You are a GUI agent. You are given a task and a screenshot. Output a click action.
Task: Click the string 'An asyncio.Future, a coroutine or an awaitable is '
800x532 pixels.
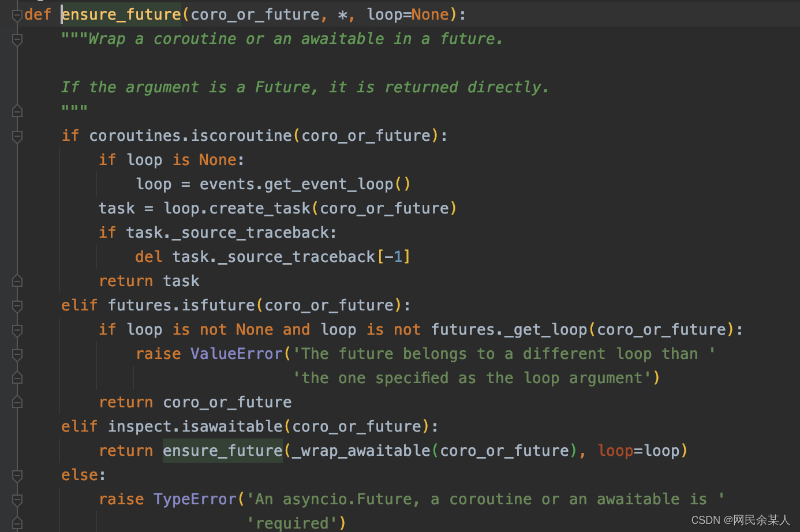(x=486, y=499)
